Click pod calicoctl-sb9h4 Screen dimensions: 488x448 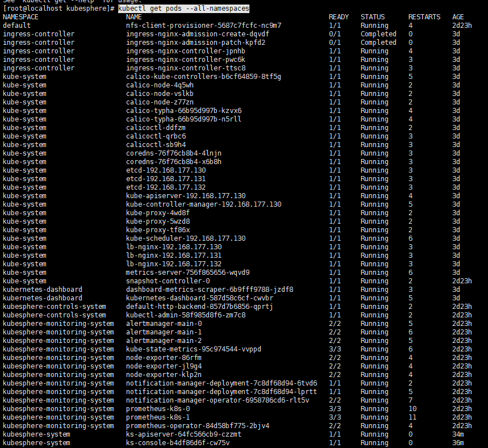(156, 145)
